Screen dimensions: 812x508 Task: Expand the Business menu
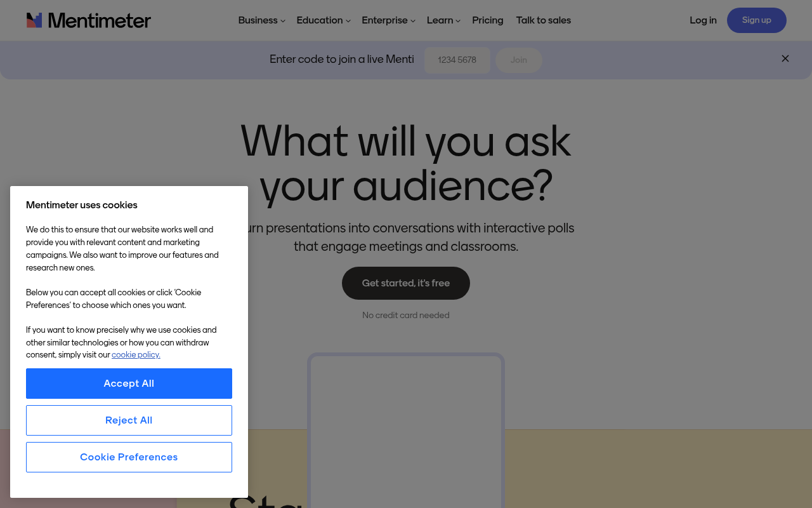pyautogui.click(x=261, y=20)
